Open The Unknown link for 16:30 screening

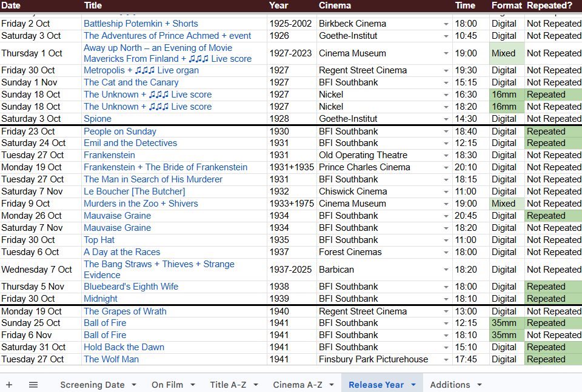pyautogui.click(x=148, y=95)
